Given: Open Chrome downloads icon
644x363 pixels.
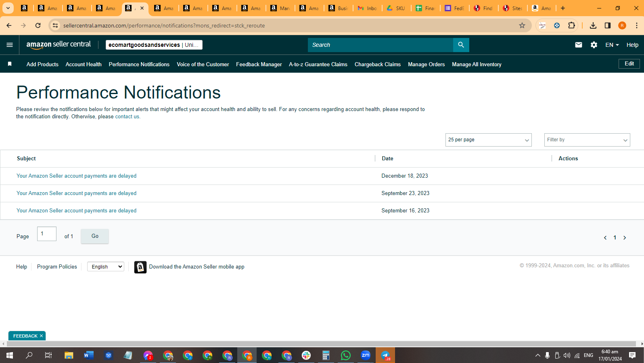Looking at the screenshot, I should tap(593, 25).
